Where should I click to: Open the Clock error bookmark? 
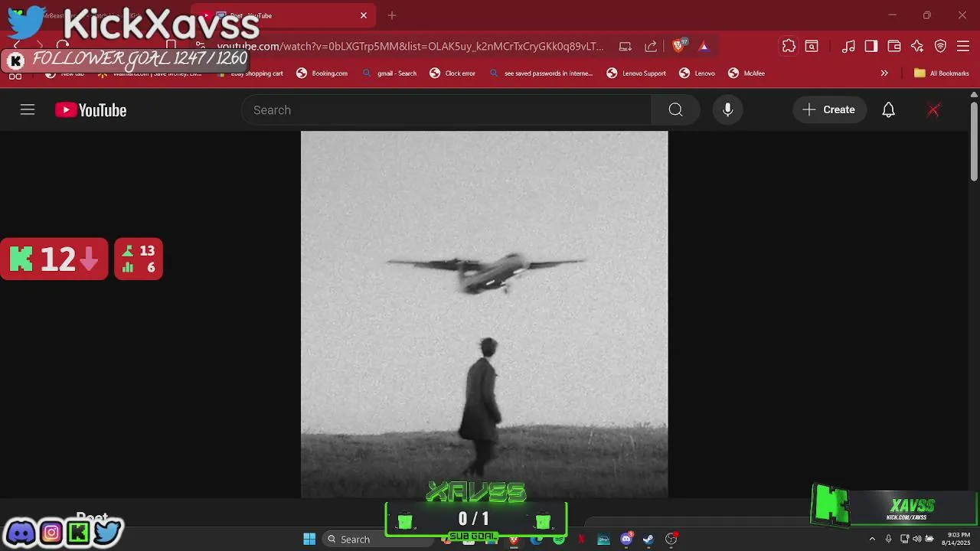tap(452, 73)
